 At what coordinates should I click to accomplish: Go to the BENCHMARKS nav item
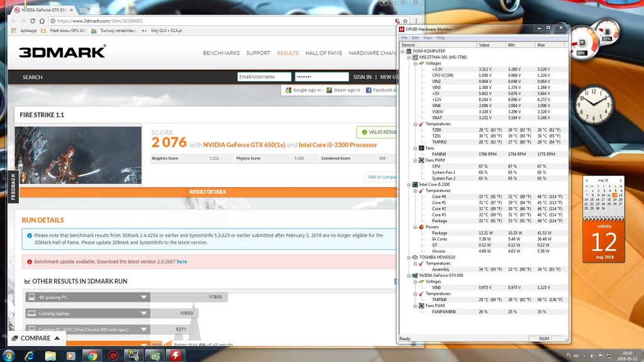coord(221,53)
